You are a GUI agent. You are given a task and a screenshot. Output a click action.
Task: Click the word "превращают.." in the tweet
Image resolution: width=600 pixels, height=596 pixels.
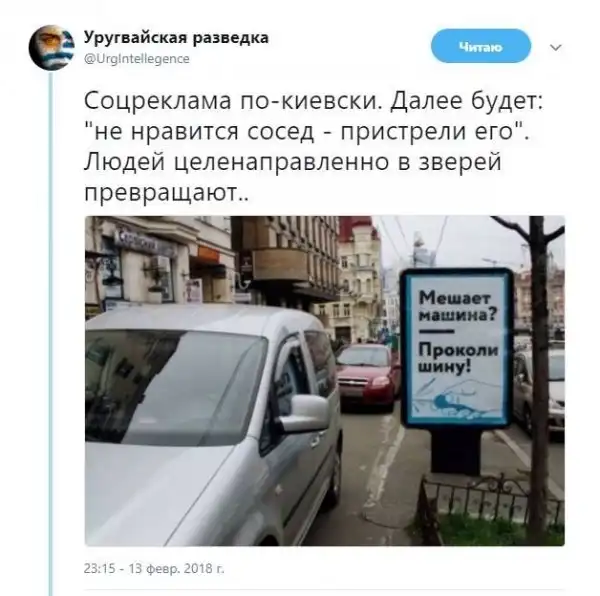pyautogui.click(x=166, y=192)
